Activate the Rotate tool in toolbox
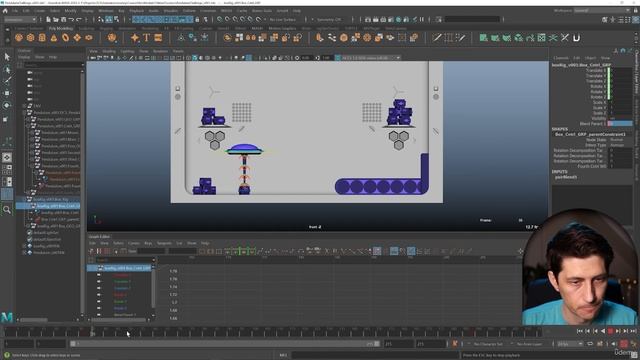The height and width of the screenshot is (360, 640). point(7,105)
